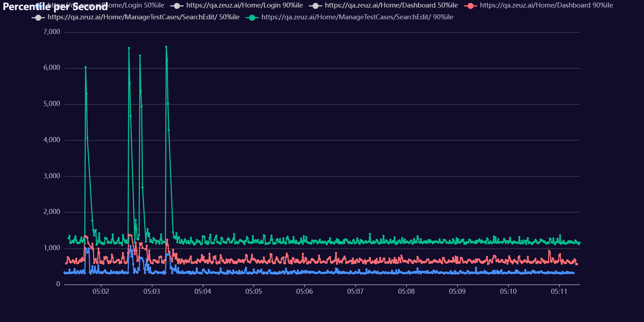Image resolution: width=644 pixels, height=322 pixels.
Task: Click the 'Percentile per Second' chart title
Action: click(55, 6)
